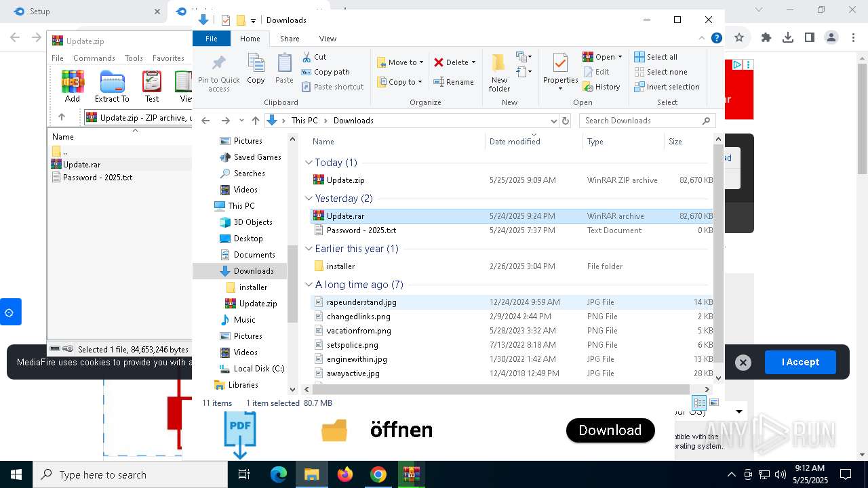This screenshot has height=488, width=868.
Task: Click Downloads in address breadcrumb
Action: tap(353, 121)
